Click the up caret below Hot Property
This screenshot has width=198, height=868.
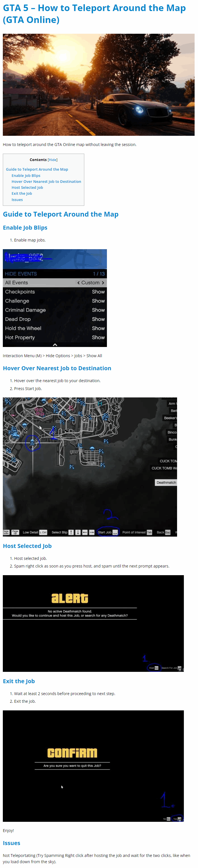(55, 345)
